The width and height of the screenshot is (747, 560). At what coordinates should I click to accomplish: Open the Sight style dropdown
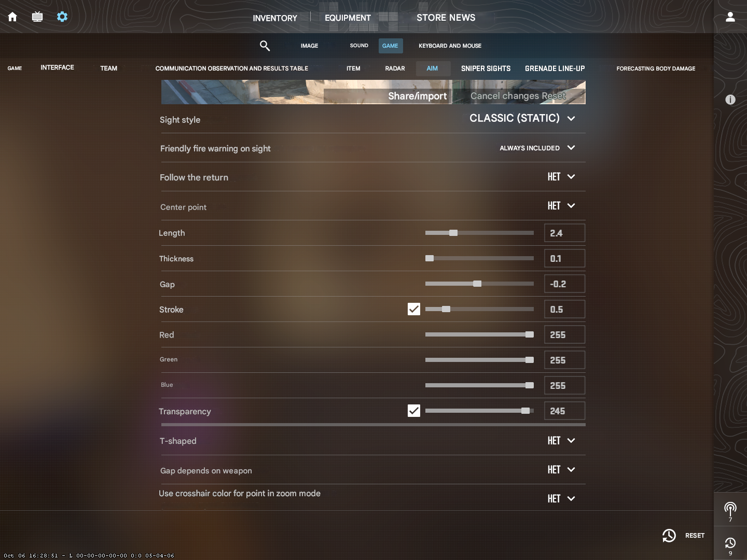tap(522, 119)
